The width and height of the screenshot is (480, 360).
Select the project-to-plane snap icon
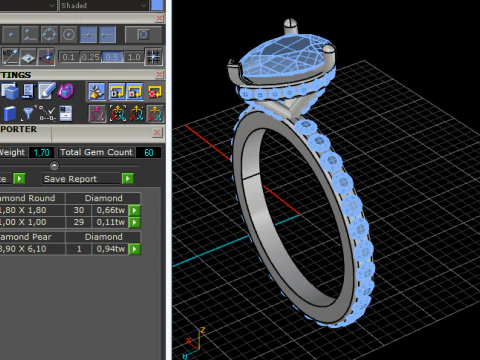pos(46,57)
